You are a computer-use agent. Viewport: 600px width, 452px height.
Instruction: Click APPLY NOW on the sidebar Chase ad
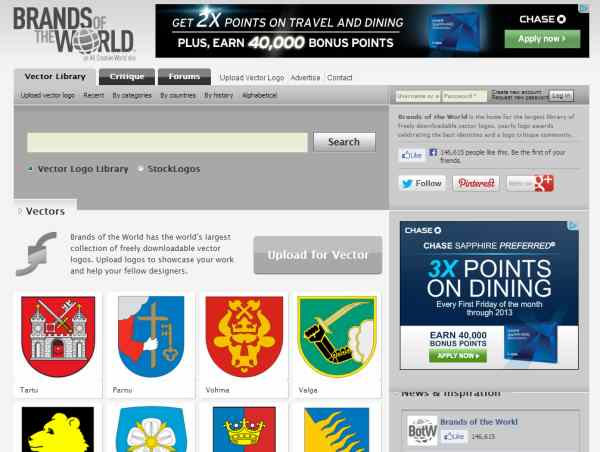[458, 356]
